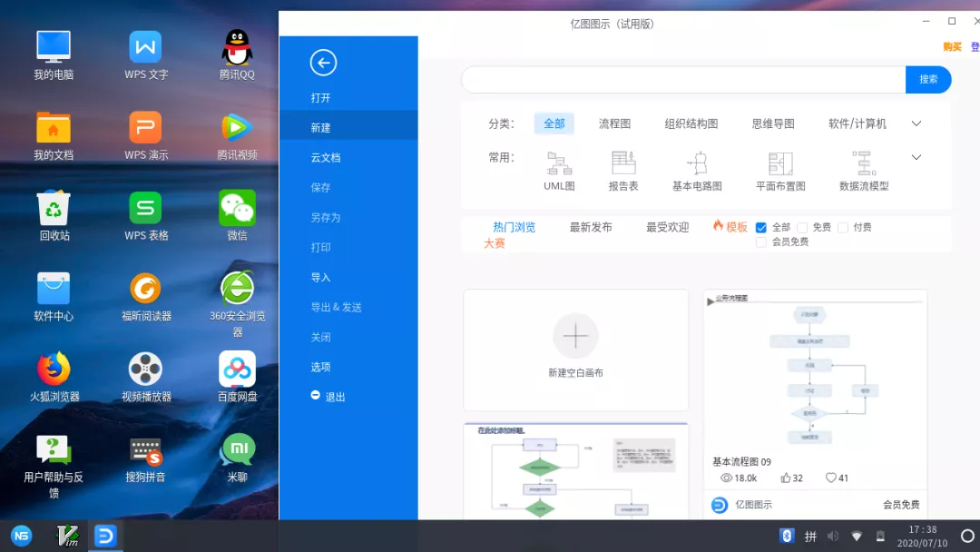980x552 pixels.
Task: Click the back arrow circle icon
Action: click(323, 63)
